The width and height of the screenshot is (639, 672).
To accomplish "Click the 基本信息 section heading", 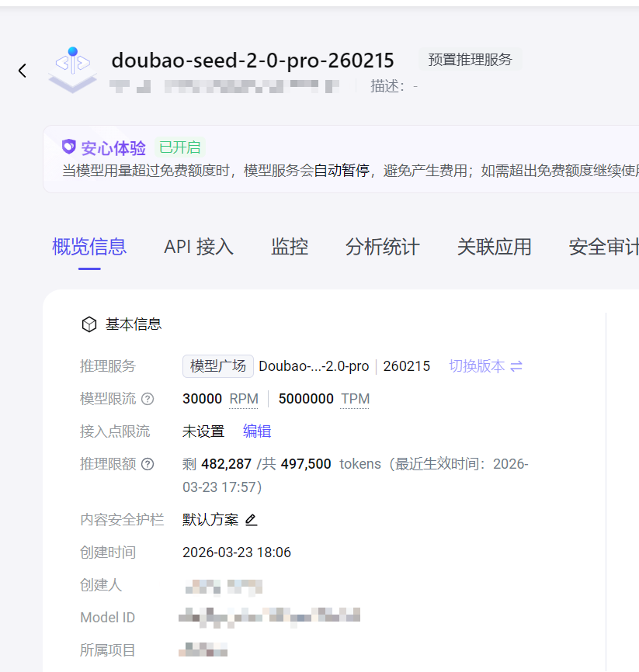I will point(134,324).
